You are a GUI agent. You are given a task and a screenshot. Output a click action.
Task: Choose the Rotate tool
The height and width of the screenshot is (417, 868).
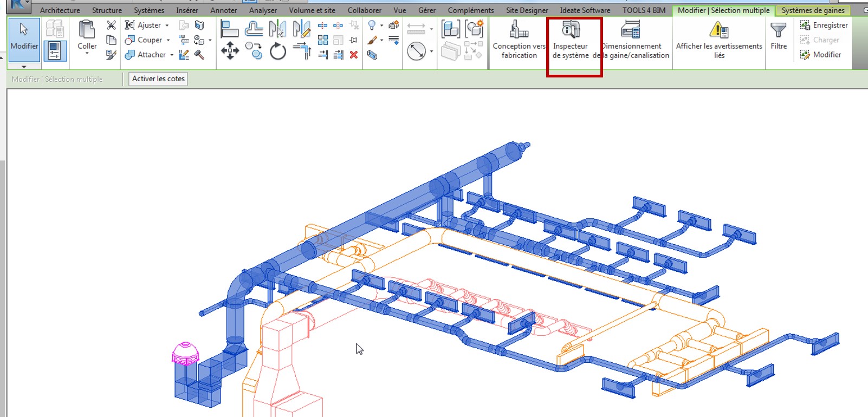coord(277,51)
